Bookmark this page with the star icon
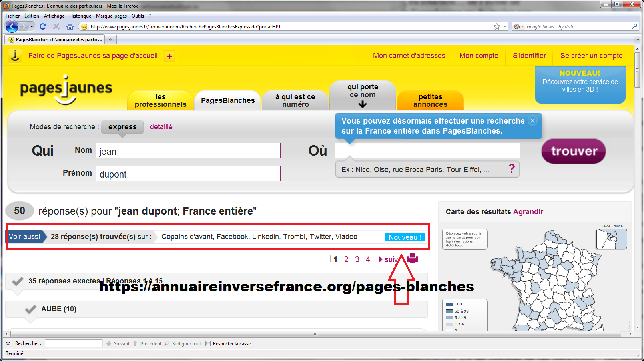 (497, 26)
